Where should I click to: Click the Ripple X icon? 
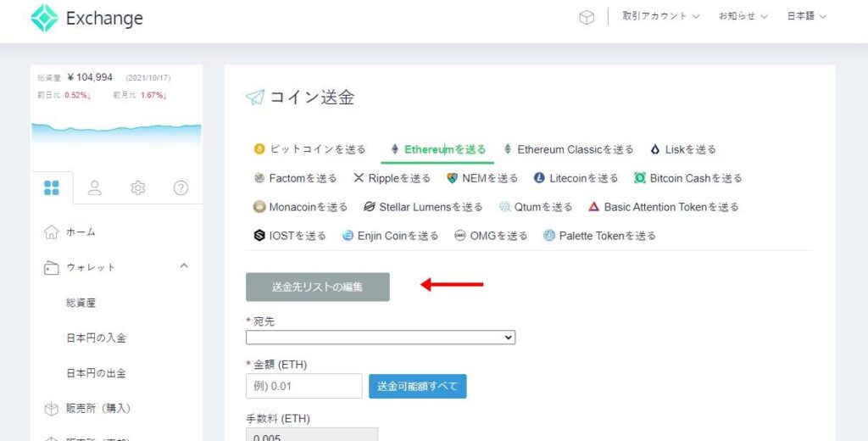(359, 178)
